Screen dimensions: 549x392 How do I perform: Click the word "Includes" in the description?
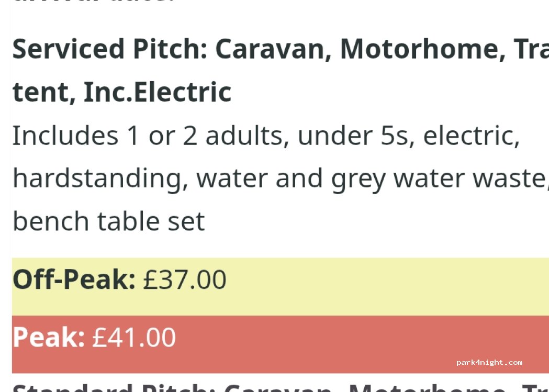point(65,136)
